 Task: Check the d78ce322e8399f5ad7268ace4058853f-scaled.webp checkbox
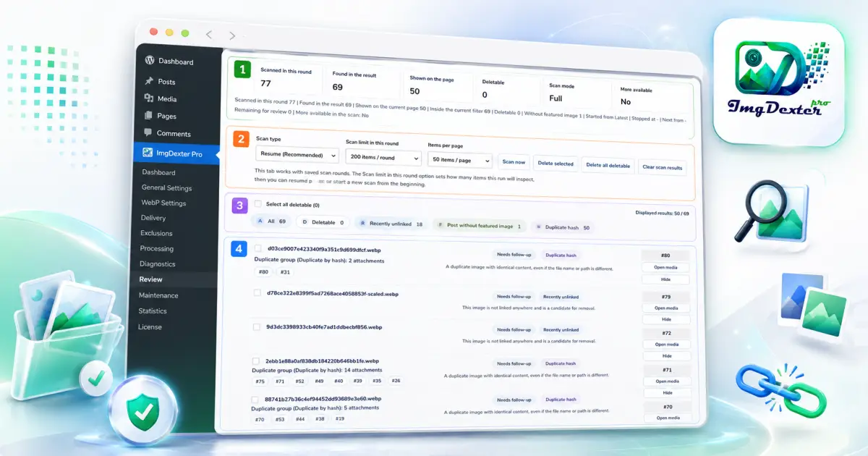[x=257, y=293]
